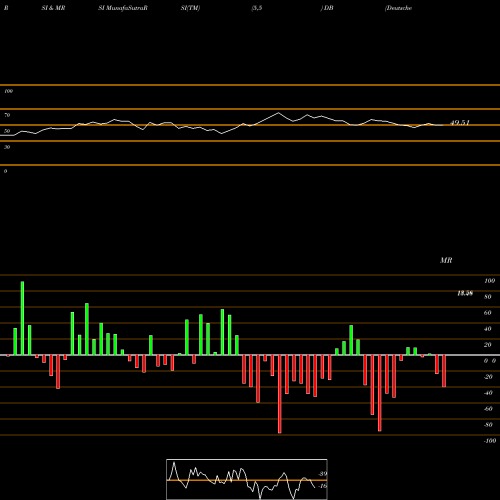Click the -16 label in mini chart
Viewport: 500px width, 500px height.
[x=322, y=486]
